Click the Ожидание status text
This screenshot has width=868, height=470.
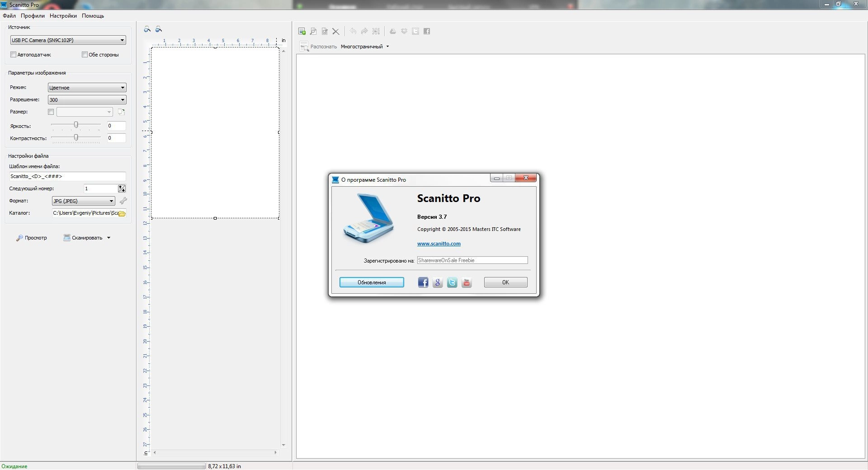(x=14, y=466)
